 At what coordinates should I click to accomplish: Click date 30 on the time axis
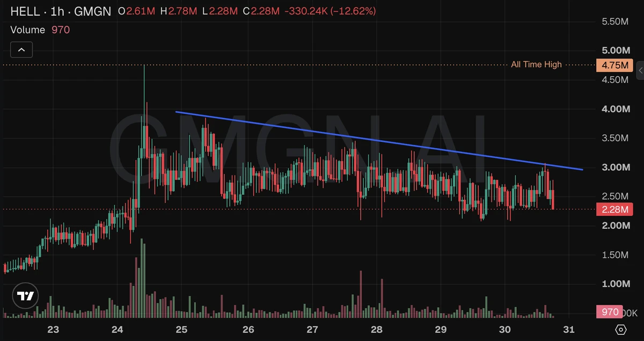[x=504, y=329]
